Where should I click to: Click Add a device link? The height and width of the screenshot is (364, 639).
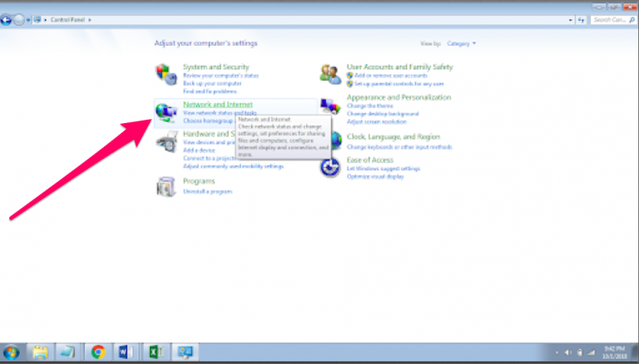[199, 150]
